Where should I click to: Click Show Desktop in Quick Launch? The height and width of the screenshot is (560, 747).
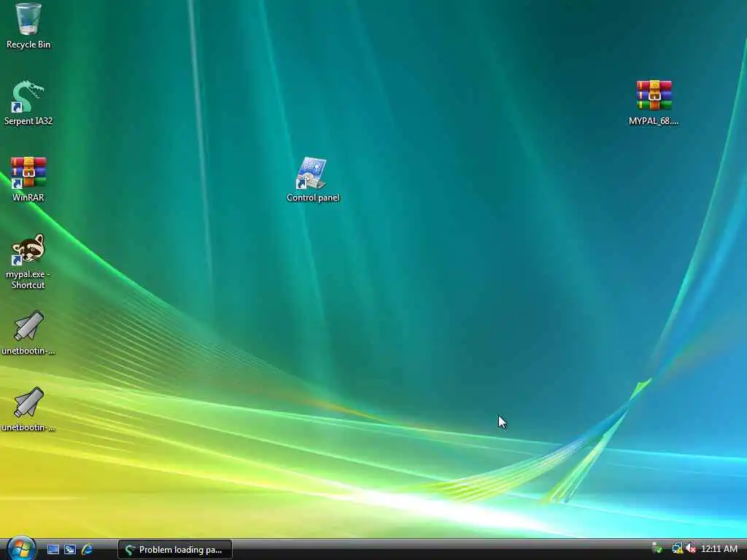pos(53,549)
